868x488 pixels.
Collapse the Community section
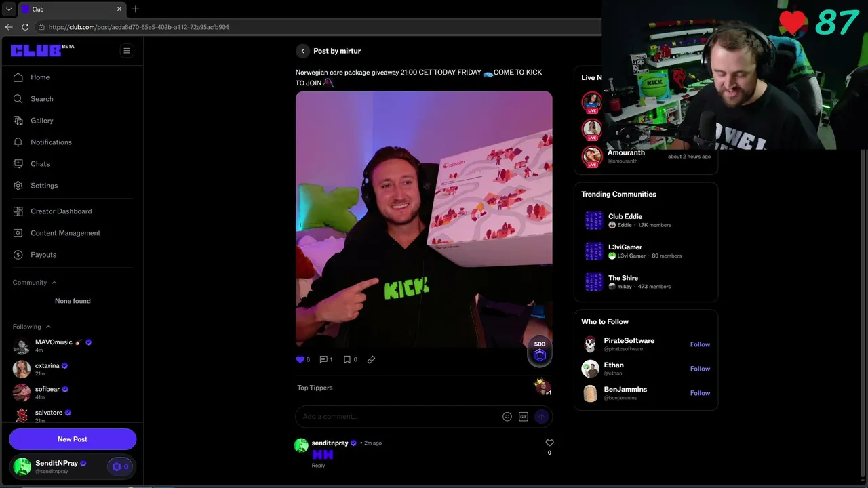pyautogui.click(x=35, y=283)
